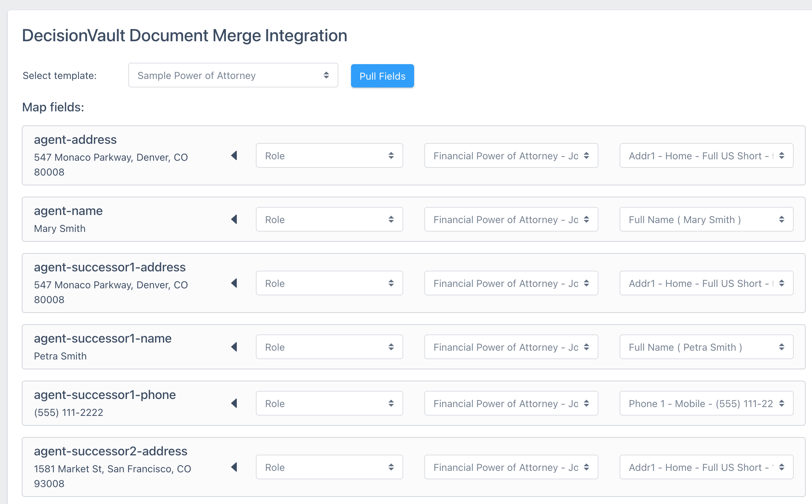Open Financial Power of Attorney dropdown for agent-successor1-name
Viewport: 812px width, 504px height.
511,347
